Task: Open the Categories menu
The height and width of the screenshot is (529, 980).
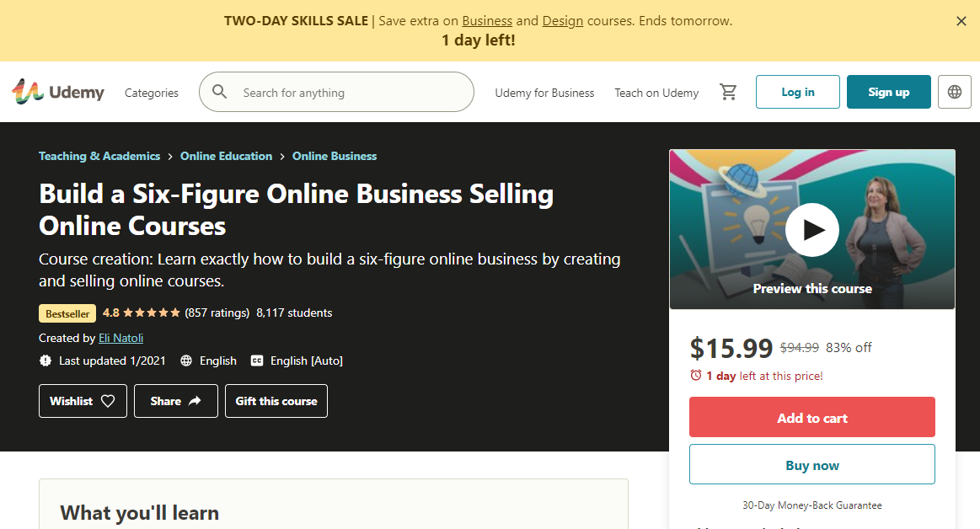Action: click(x=152, y=93)
